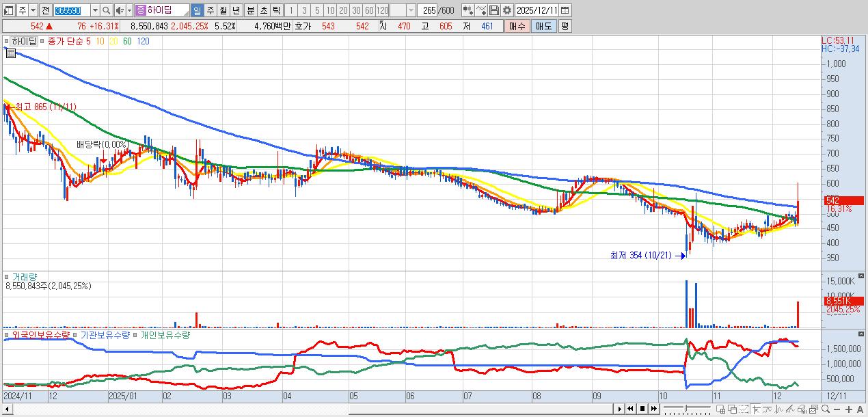Image resolution: width=868 pixels, height=417 pixels.
Task: Click the bottom zoom magnifier icon
Action: pyautogui.click(x=826, y=409)
